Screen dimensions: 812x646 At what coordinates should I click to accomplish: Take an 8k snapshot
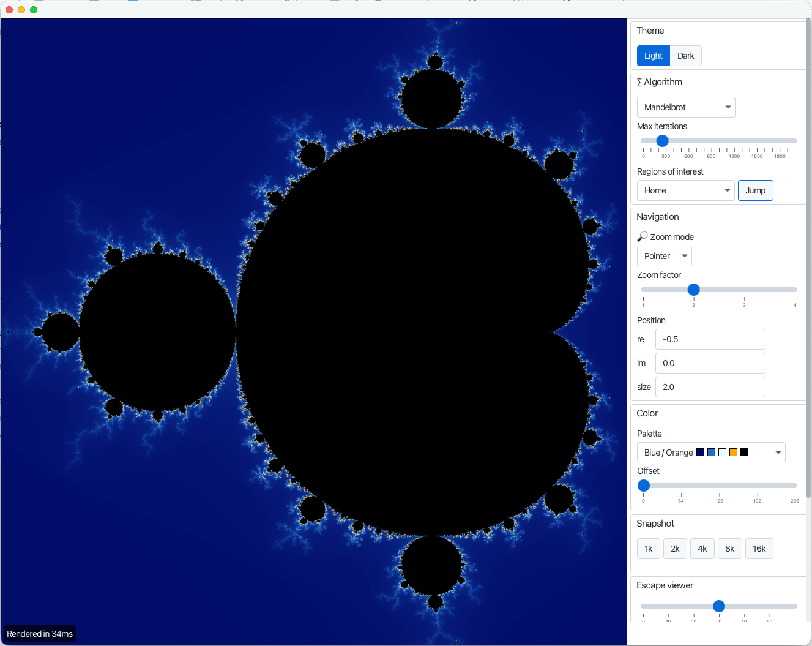[x=729, y=549]
